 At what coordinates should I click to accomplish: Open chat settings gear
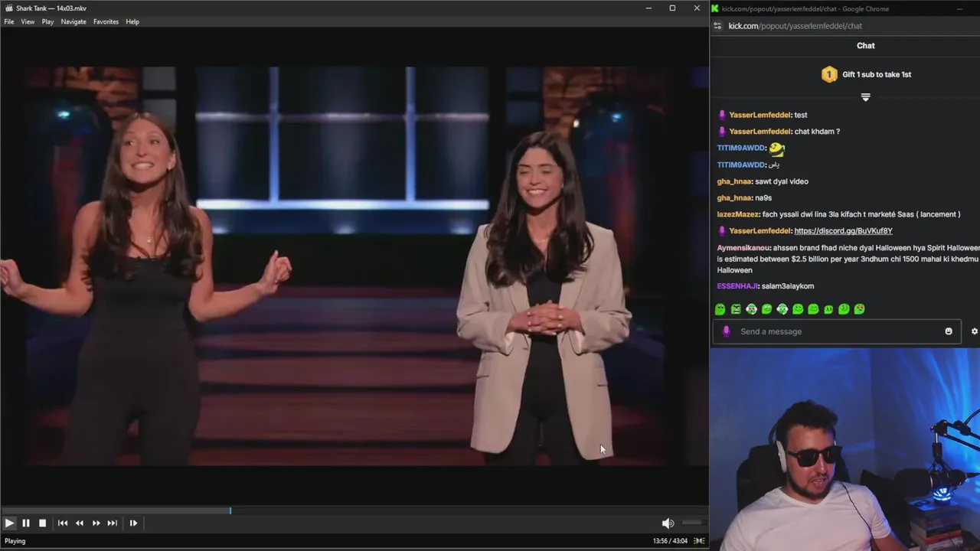[x=975, y=331]
